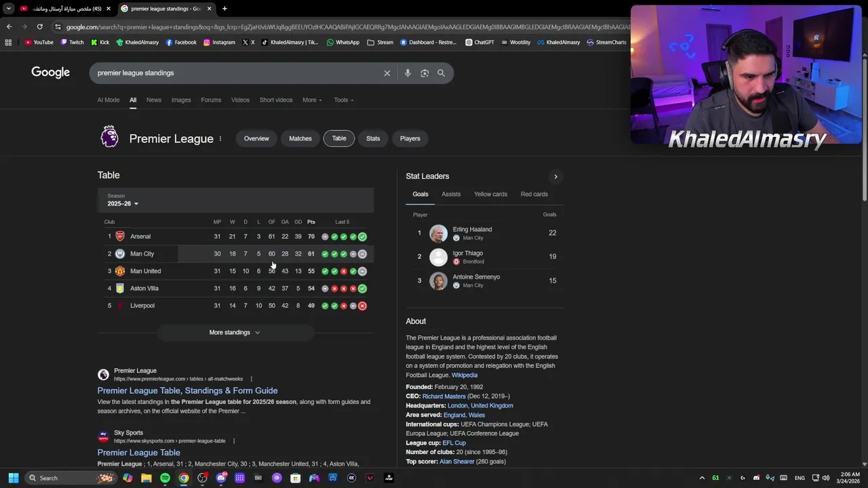Click into the Google search input field
Screen dimensions: 868x488
[x=237, y=73]
